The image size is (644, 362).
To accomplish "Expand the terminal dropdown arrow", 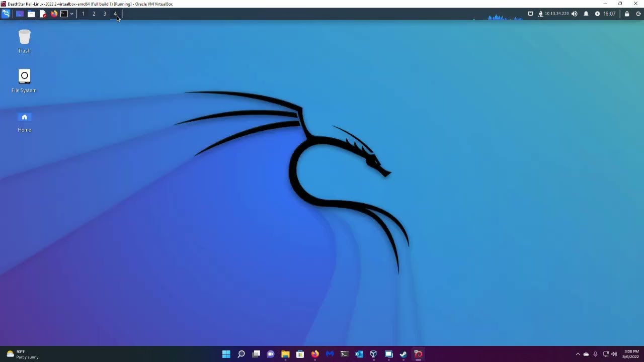I will (71, 14).
